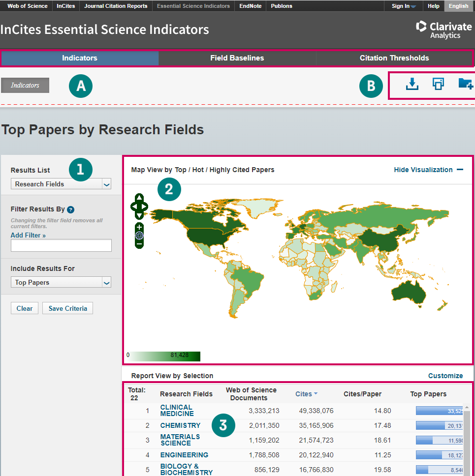
Task: Open EndNote in top menu
Action: [251, 6]
